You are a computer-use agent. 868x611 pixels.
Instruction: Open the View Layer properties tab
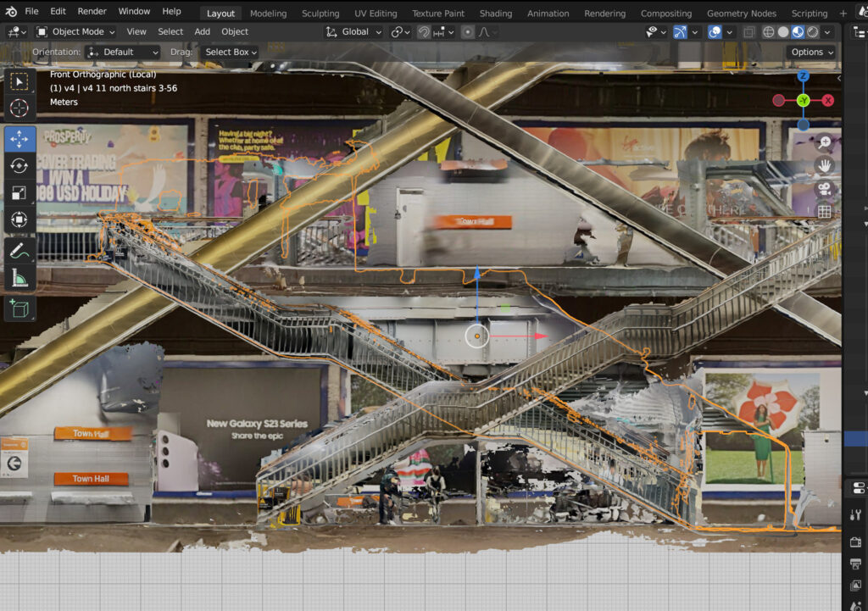coord(856,585)
